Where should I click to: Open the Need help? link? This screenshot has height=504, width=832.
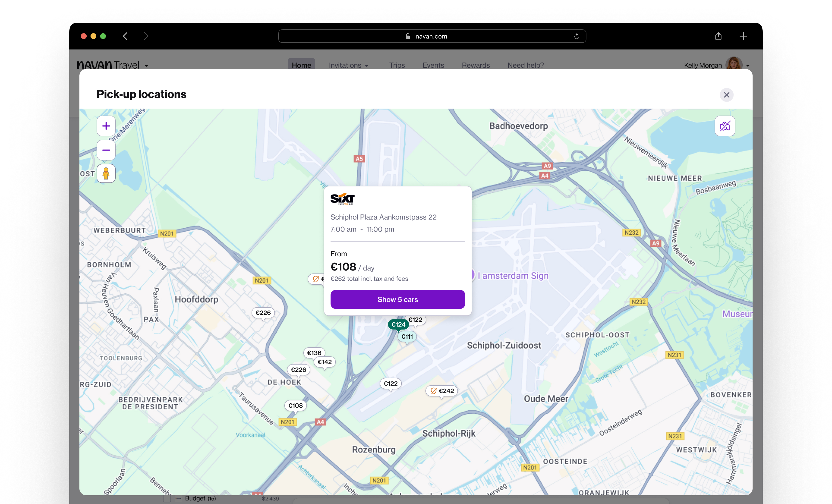point(525,65)
